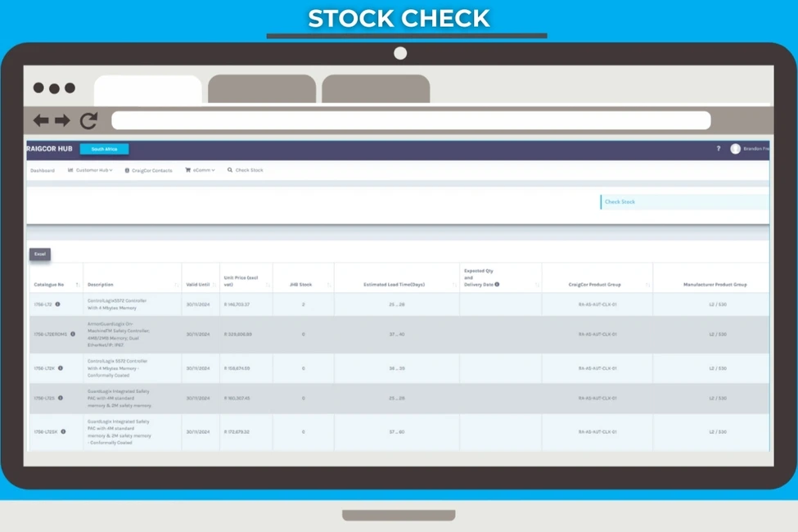Select the active white browser tab
Screen dimensions: 798x532
[147, 90]
